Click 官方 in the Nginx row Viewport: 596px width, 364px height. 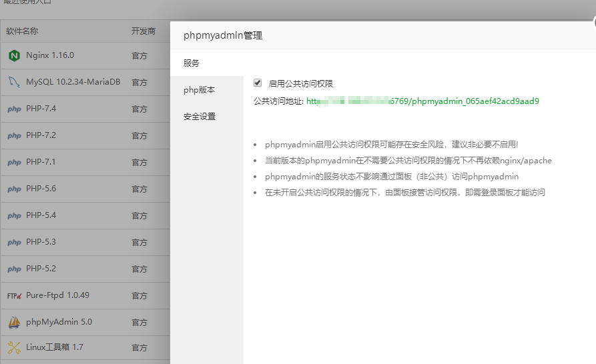[139, 56]
